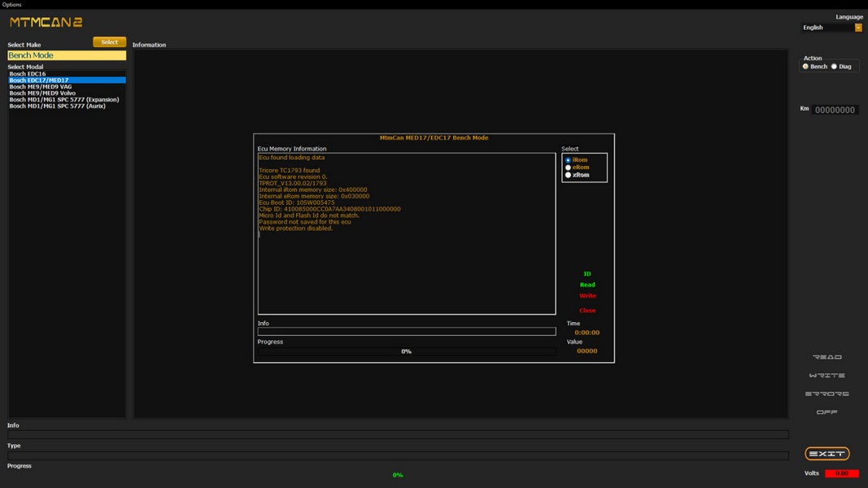Screen dimensions: 868x488
Task: Click the 'Tricore TC1793 found' line
Action: [290, 171]
